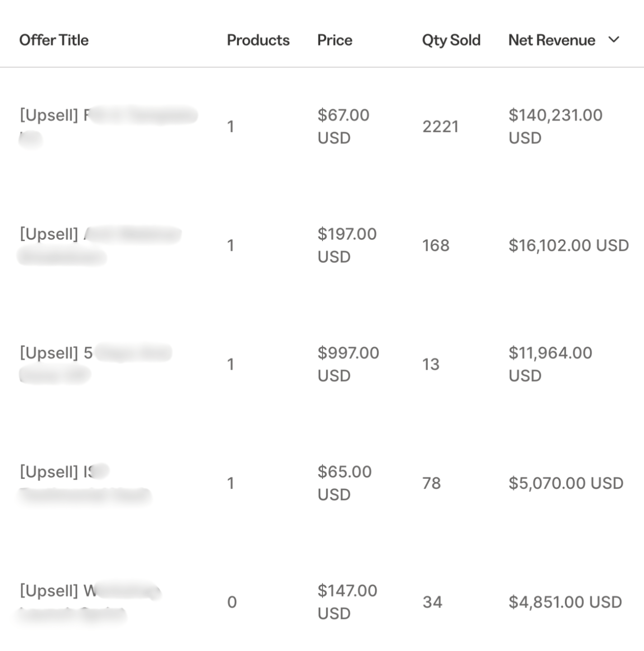Click the $11,964.00 USD revenue value
The width and height of the screenshot is (644, 651).
point(550,364)
